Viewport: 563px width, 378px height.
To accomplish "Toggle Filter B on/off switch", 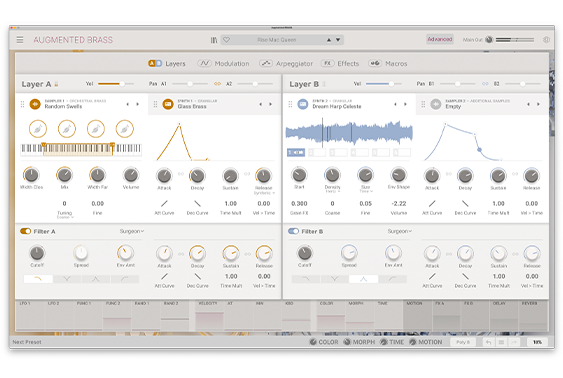I will click(x=293, y=231).
